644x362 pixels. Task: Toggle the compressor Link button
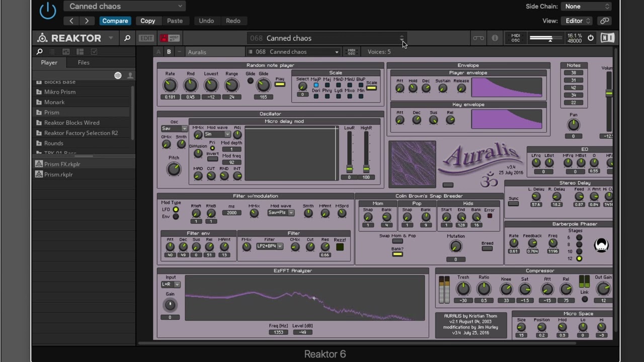pos(585,299)
